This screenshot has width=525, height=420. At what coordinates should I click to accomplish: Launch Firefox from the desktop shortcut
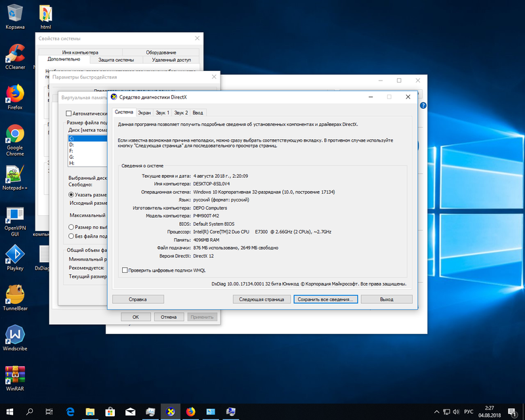click(14, 97)
